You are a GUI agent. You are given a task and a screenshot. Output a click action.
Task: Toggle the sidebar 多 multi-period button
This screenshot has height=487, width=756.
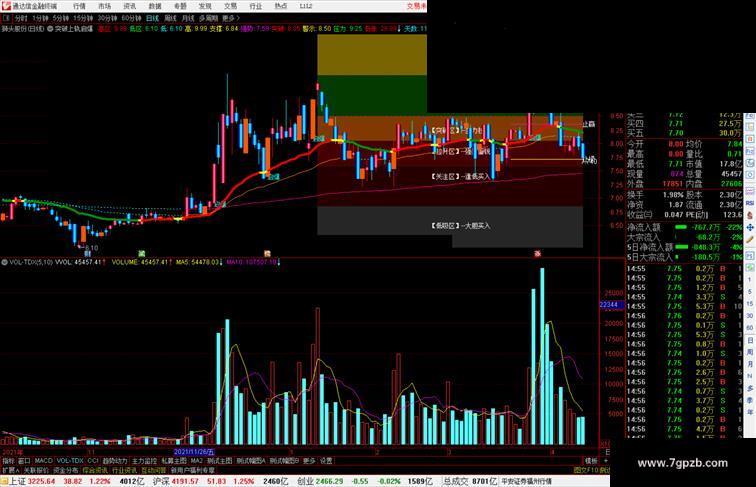(x=750, y=388)
